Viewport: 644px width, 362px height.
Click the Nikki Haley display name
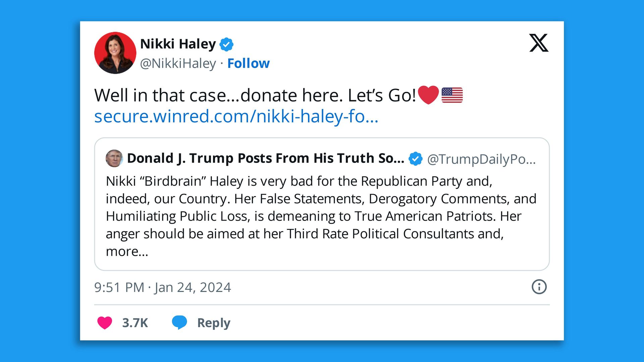pyautogui.click(x=178, y=44)
